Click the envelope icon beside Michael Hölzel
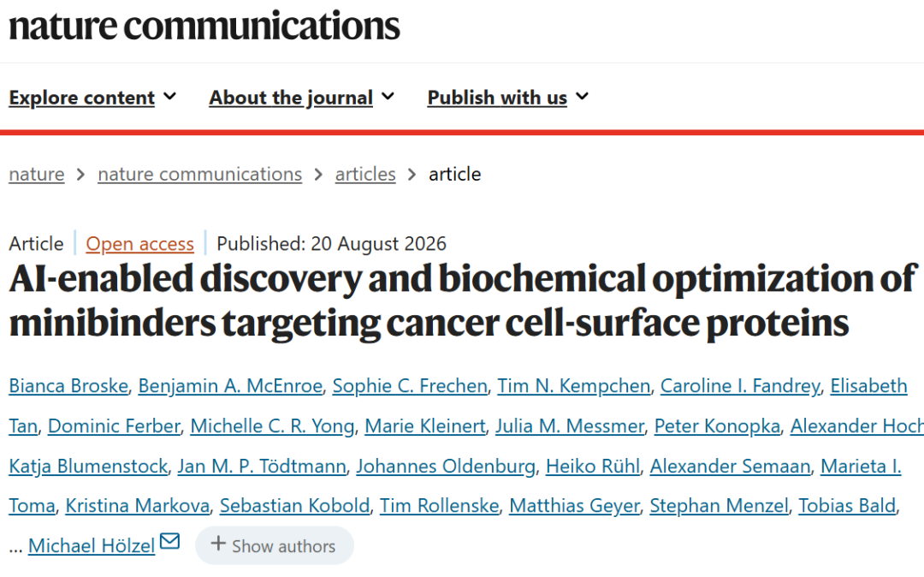The width and height of the screenshot is (924, 577). click(x=169, y=541)
